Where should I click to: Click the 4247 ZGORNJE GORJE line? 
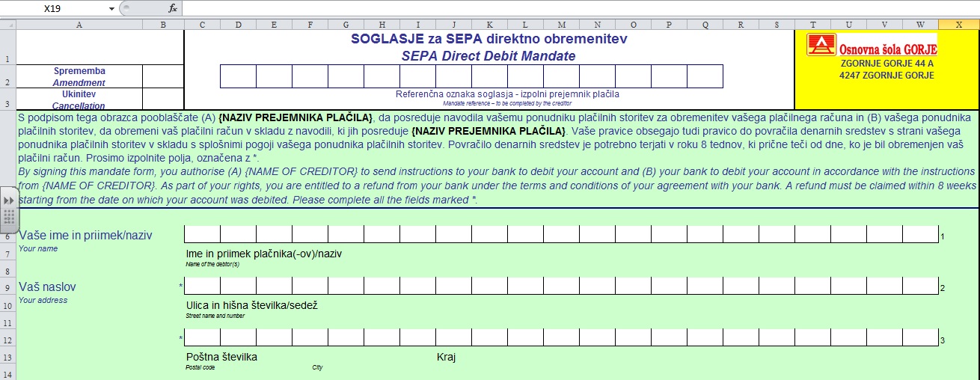click(x=887, y=76)
